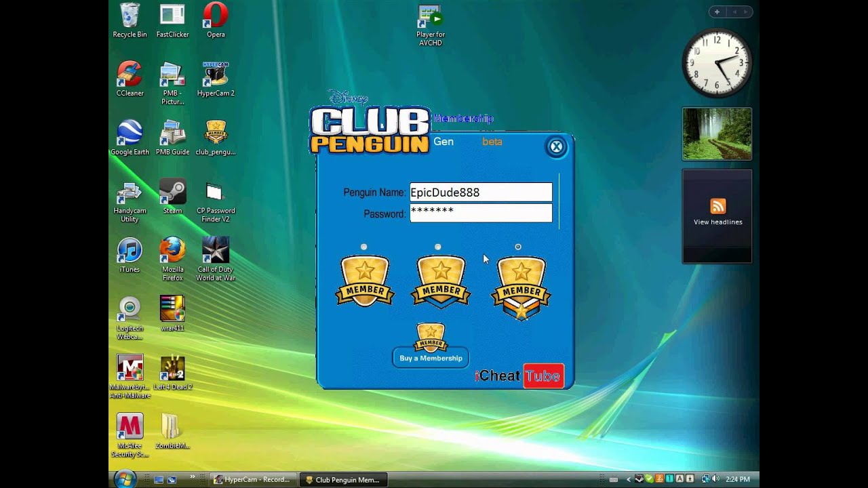
Task: Open the ZombieM folder icon
Action: [x=172, y=432]
